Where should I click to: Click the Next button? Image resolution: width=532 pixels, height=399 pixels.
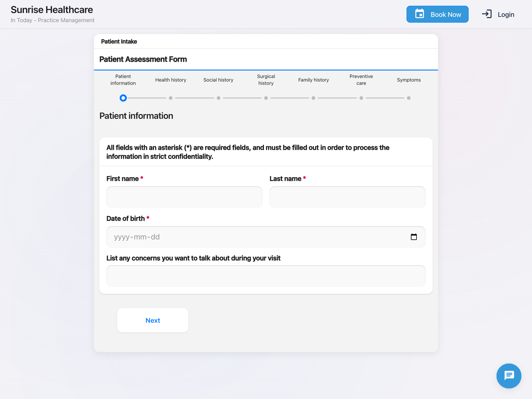click(x=153, y=320)
